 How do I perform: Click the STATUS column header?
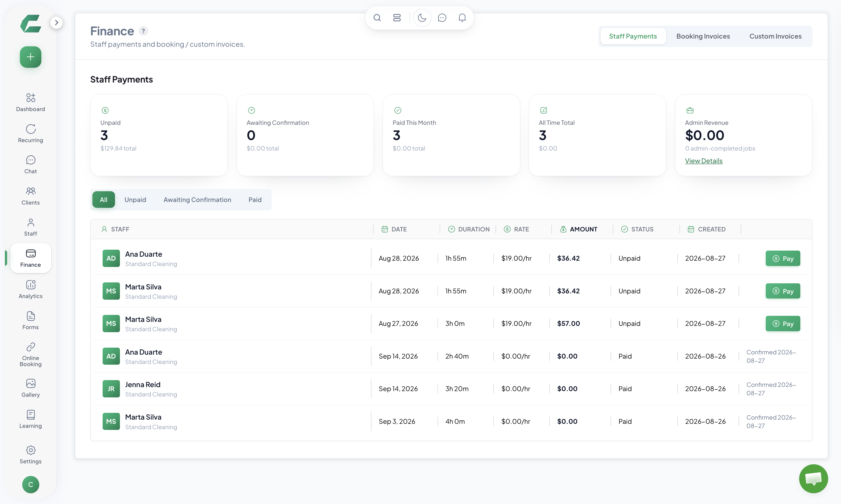pos(637,229)
